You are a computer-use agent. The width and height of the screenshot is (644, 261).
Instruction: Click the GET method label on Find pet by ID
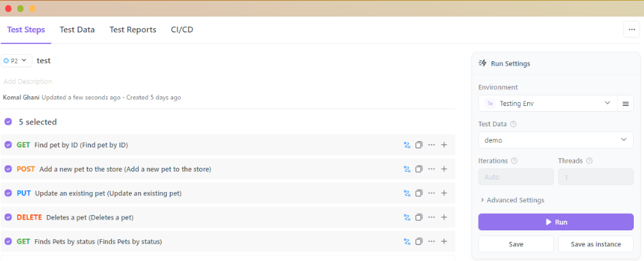coord(24,145)
